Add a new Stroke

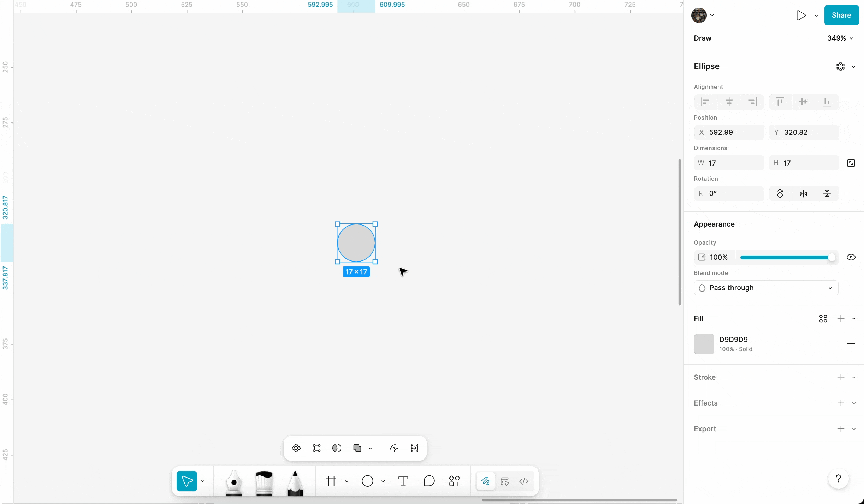pos(841,377)
